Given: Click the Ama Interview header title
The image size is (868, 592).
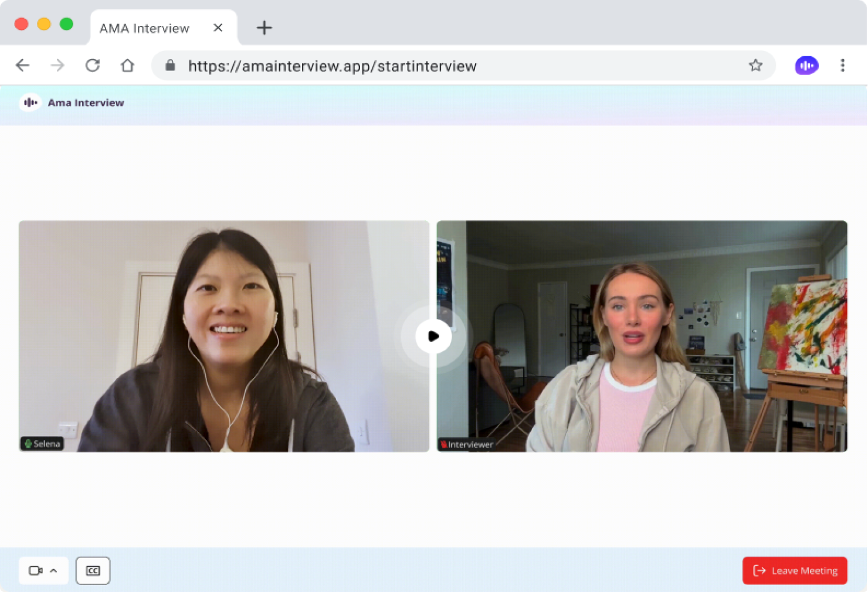Looking at the screenshot, I should coord(86,103).
